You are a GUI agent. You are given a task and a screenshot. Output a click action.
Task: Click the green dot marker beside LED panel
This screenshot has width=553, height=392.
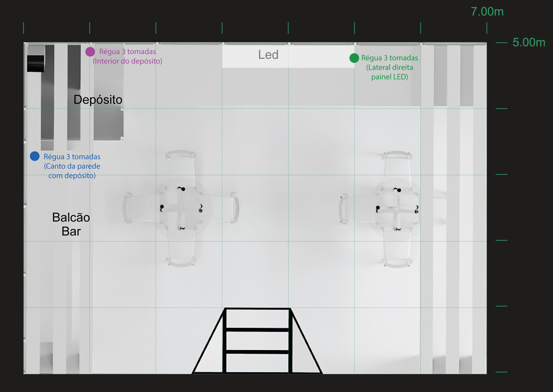pos(354,58)
